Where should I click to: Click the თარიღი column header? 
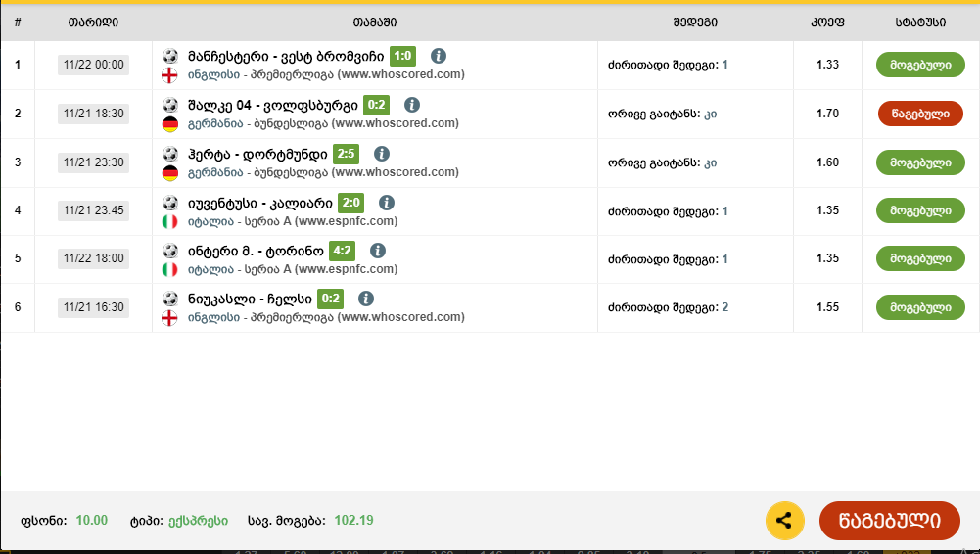pyautogui.click(x=93, y=23)
